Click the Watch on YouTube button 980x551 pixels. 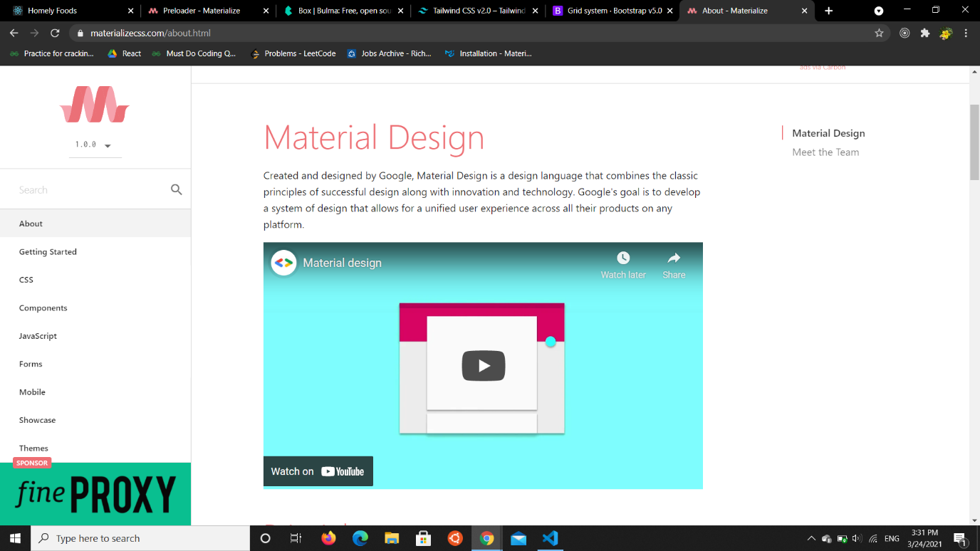(318, 471)
